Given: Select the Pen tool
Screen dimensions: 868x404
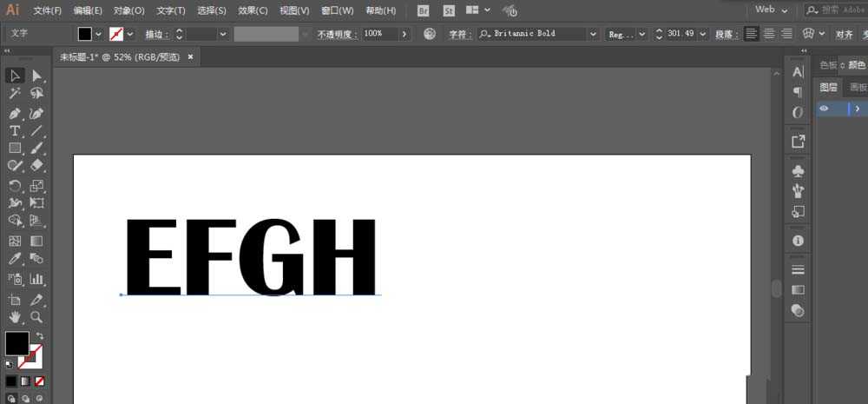Looking at the screenshot, I should click(15, 114).
